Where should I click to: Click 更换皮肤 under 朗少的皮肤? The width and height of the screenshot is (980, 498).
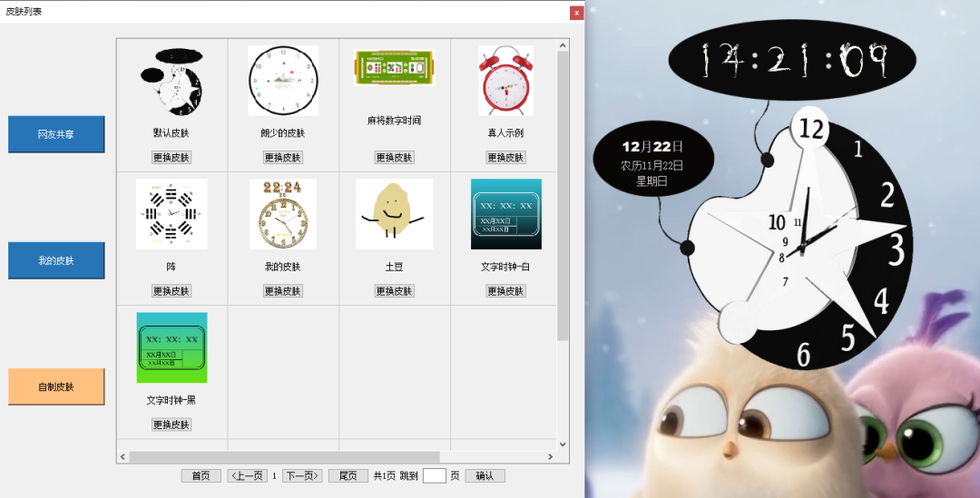283,158
